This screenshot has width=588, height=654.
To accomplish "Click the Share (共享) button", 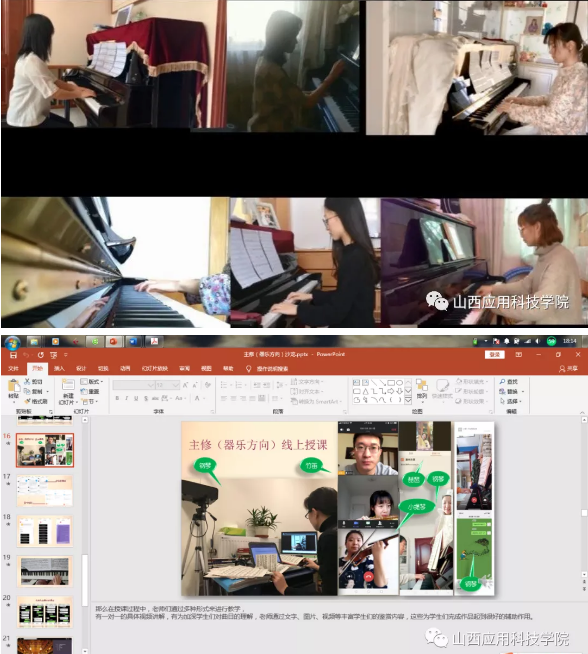I will coord(569,368).
